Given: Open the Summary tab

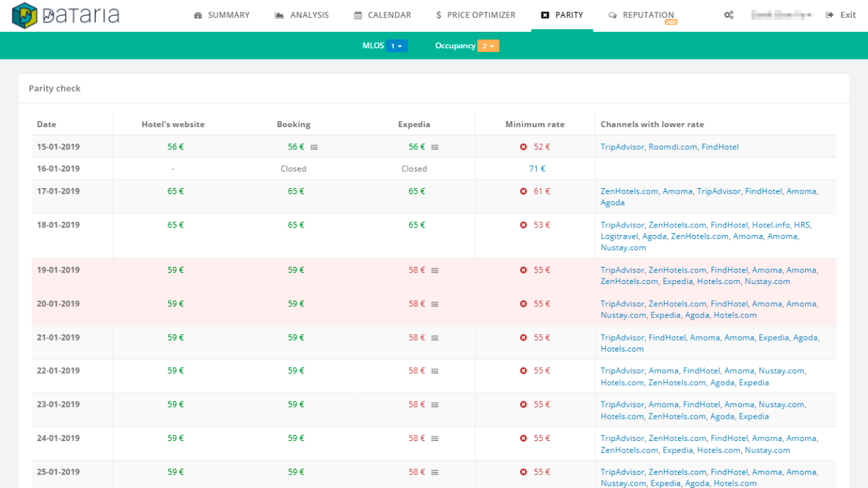Looking at the screenshot, I should (222, 15).
